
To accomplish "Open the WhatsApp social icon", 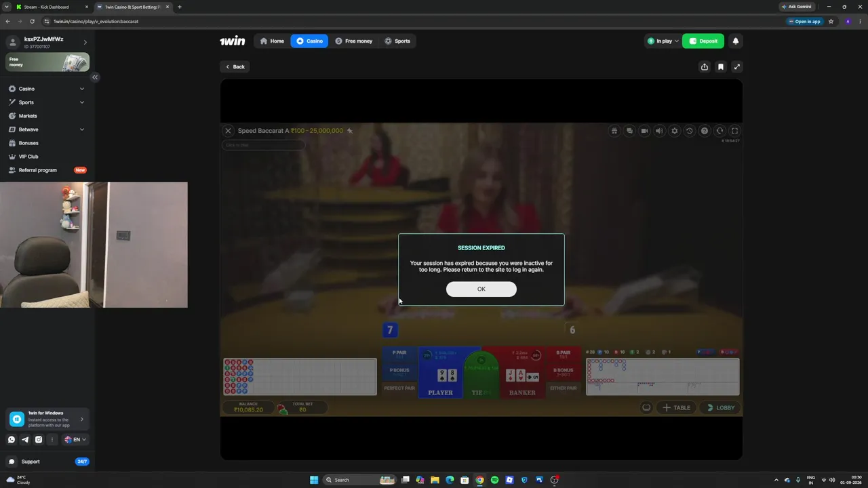I will (x=12, y=439).
